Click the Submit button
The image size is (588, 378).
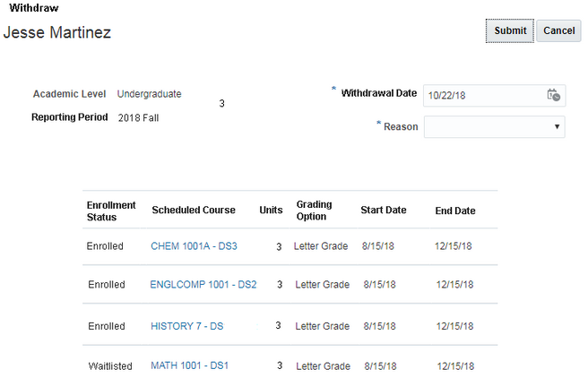pyautogui.click(x=510, y=30)
